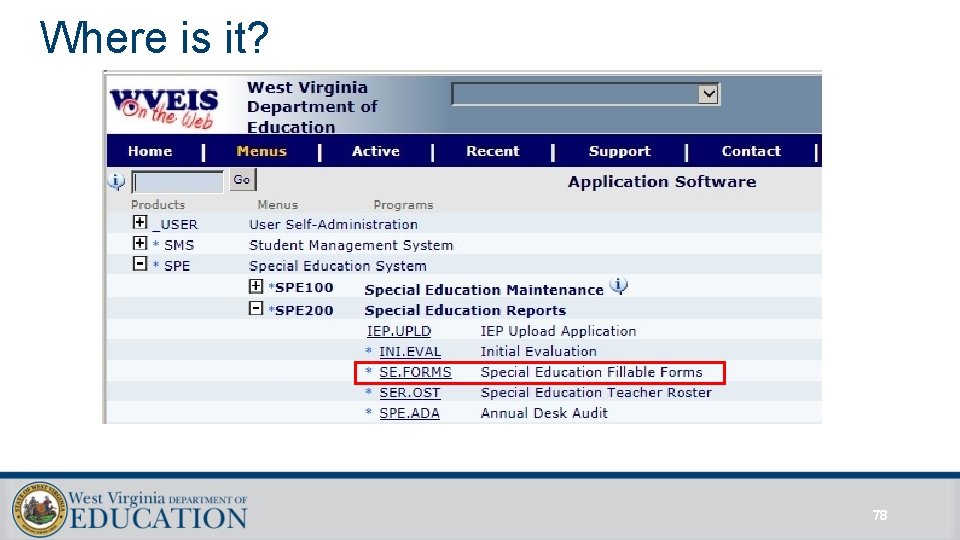
Task: Click the Programs column header
Action: (403, 204)
